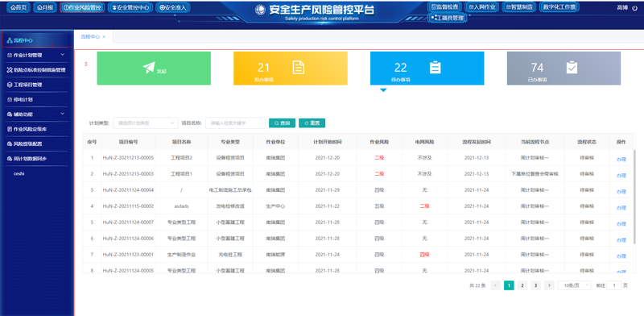The width and height of the screenshot is (644, 316).
Task: Click the cell 发电检修改造
Action: [230, 206]
